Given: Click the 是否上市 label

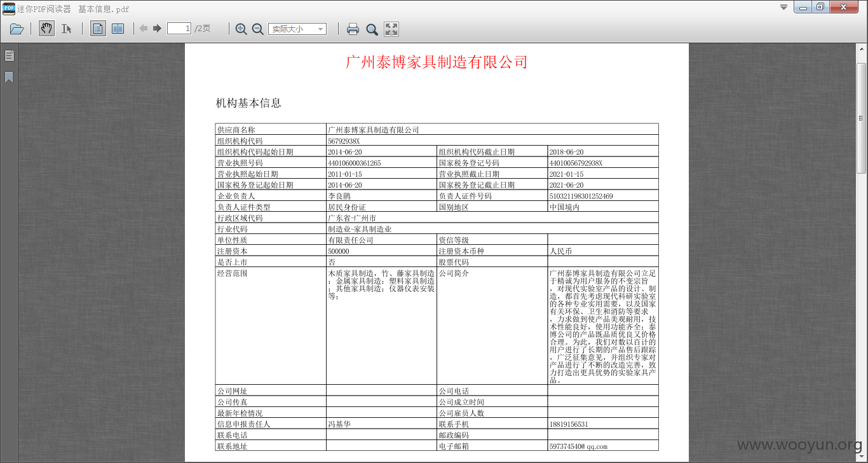Looking at the screenshot, I should (233, 262).
